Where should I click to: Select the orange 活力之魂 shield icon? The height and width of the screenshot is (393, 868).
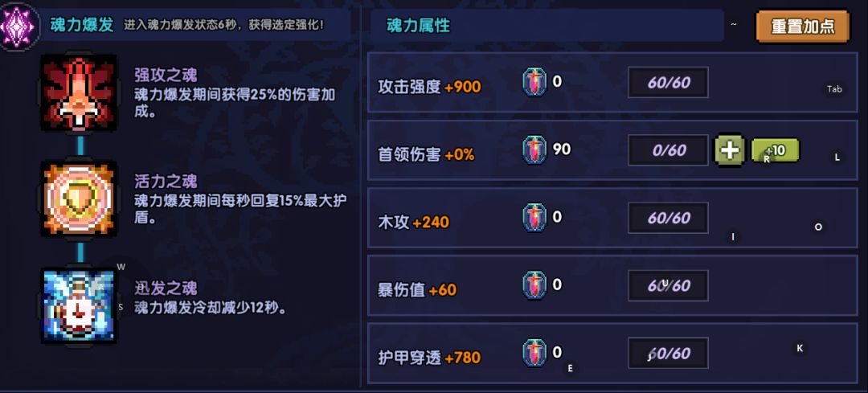click(x=79, y=199)
